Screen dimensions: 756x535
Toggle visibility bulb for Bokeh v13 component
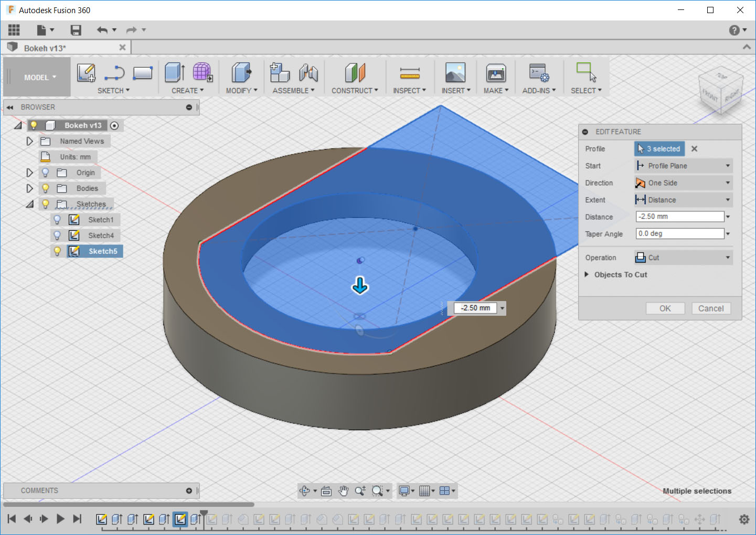pos(34,125)
